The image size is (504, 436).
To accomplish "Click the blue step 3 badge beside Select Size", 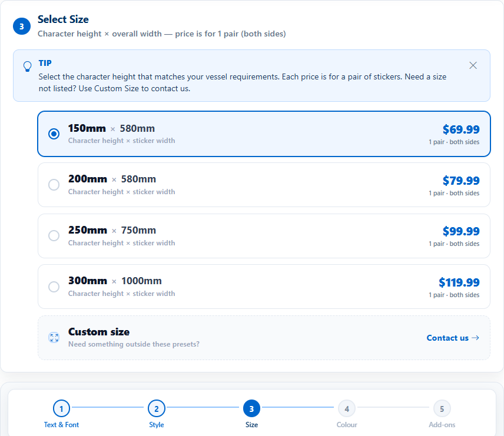I will click(22, 26).
